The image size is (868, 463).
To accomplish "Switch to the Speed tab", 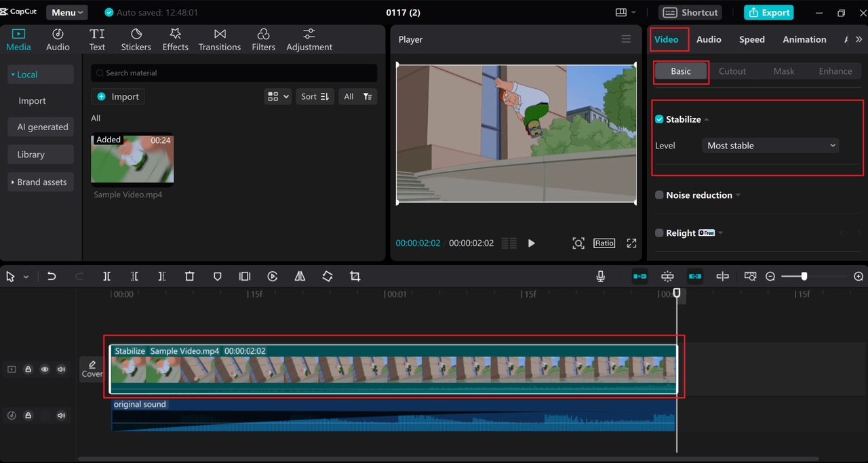I will pyautogui.click(x=751, y=39).
